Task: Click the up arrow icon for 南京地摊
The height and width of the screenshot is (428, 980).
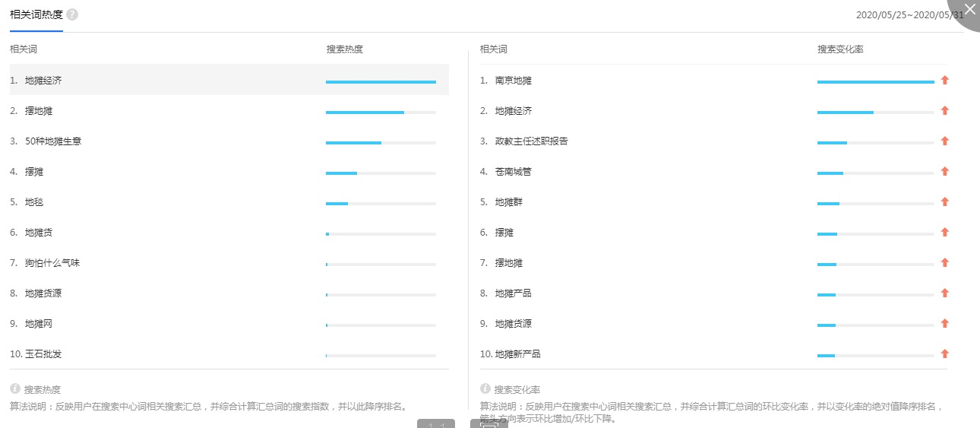Action: pyautogui.click(x=945, y=80)
